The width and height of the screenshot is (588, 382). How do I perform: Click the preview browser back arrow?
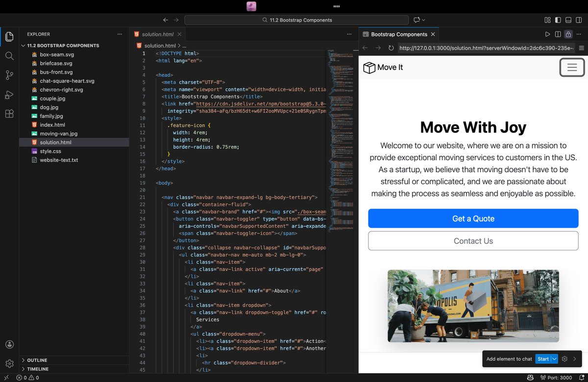point(365,48)
